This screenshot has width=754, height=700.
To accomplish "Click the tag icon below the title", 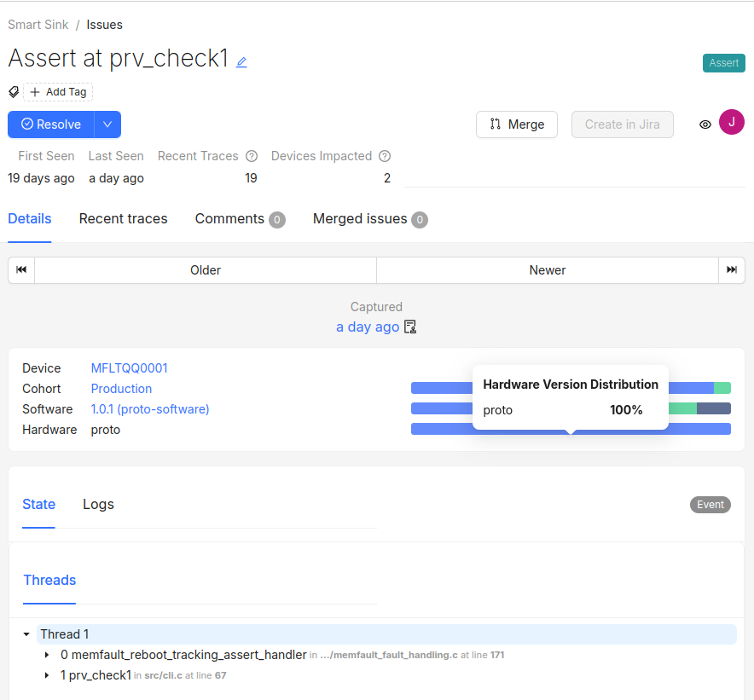I will 14,91.
